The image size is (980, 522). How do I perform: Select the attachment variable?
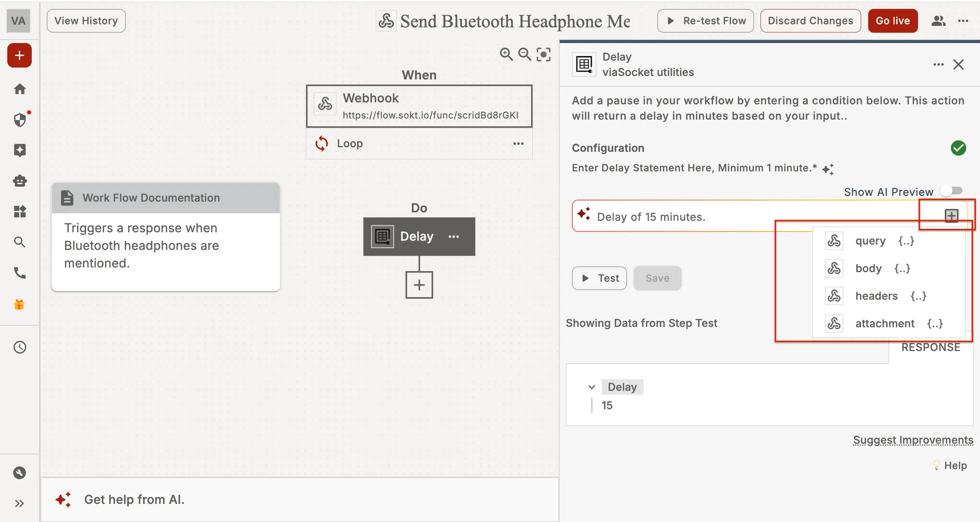(x=889, y=324)
